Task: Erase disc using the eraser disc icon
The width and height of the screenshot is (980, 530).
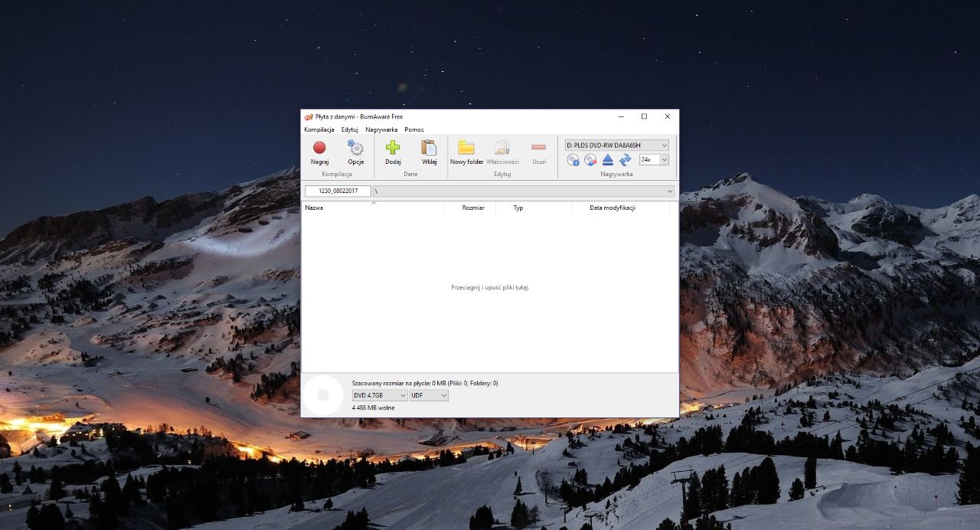Action: [590, 160]
